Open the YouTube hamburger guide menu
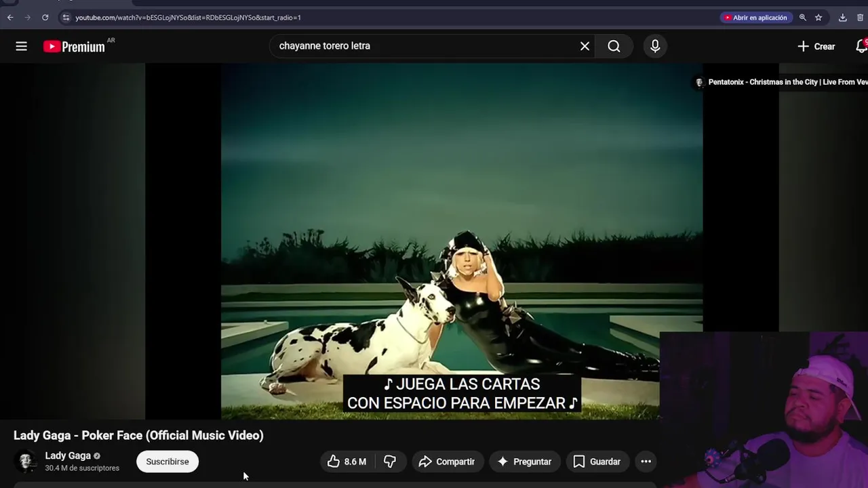The width and height of the screenshot is (868, 488). (x=21, y=46)
